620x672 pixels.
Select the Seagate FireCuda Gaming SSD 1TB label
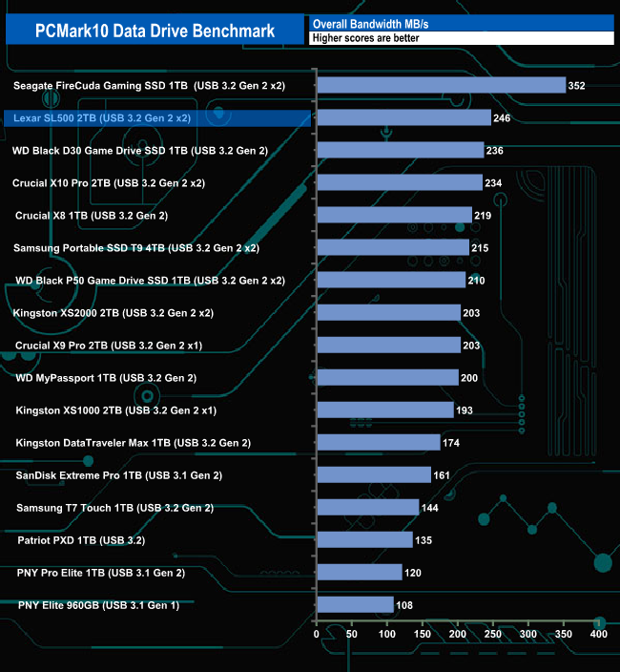(149, 86)
